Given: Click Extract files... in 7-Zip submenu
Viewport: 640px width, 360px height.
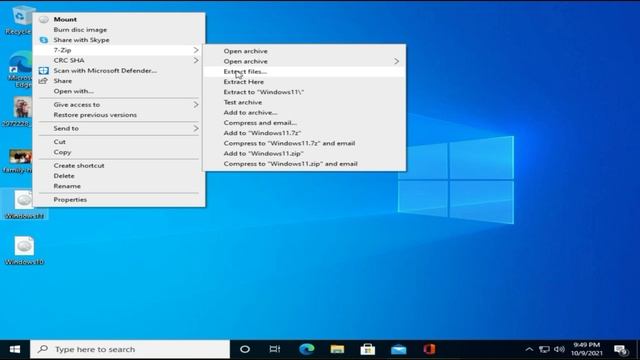Looking at the screenshot, I should coord(304,71).
